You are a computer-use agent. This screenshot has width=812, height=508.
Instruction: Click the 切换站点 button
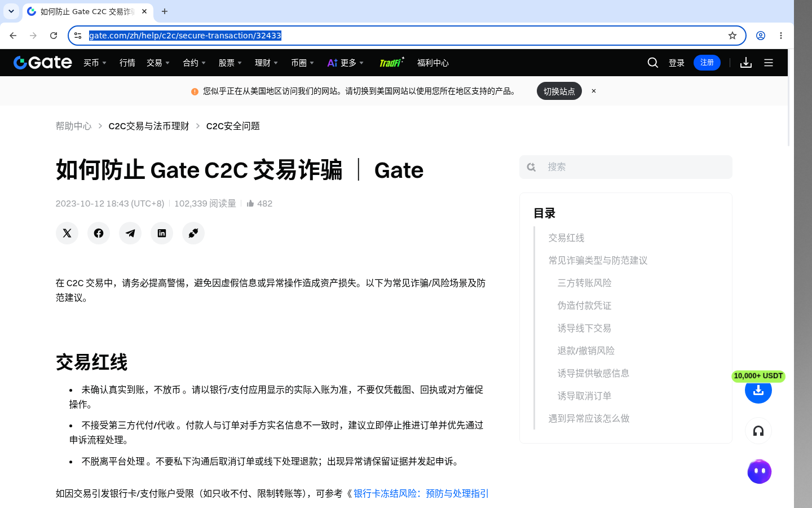click(x=559, y=91)
